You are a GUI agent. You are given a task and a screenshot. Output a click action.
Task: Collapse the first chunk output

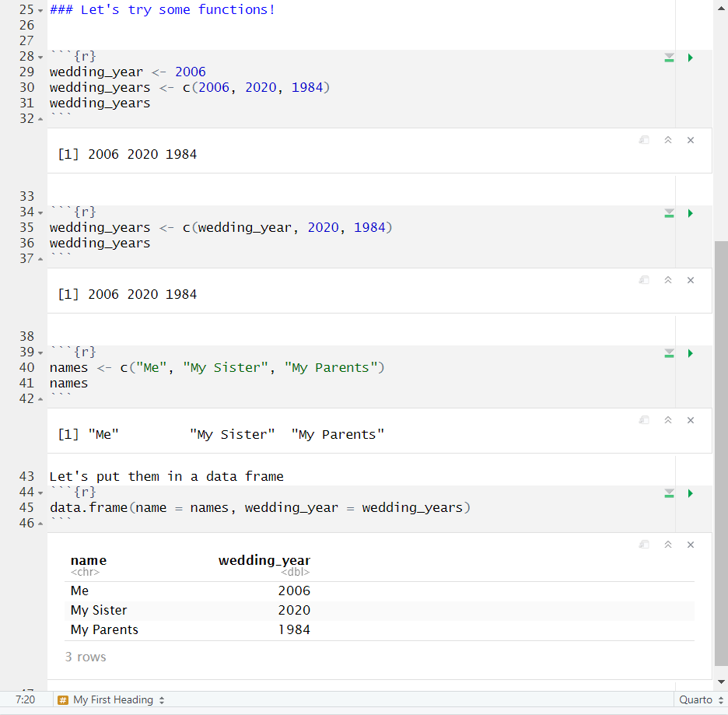[667, 140]
